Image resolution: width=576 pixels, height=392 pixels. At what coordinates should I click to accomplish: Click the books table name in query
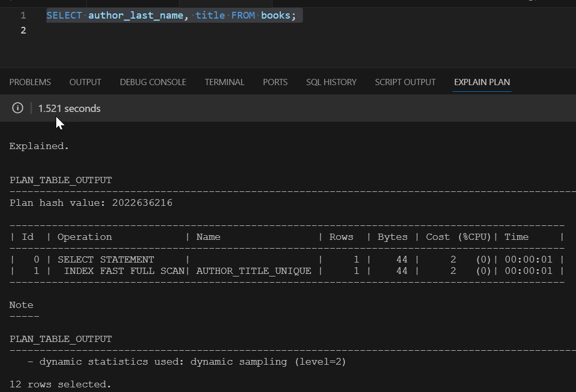(276, 15)
